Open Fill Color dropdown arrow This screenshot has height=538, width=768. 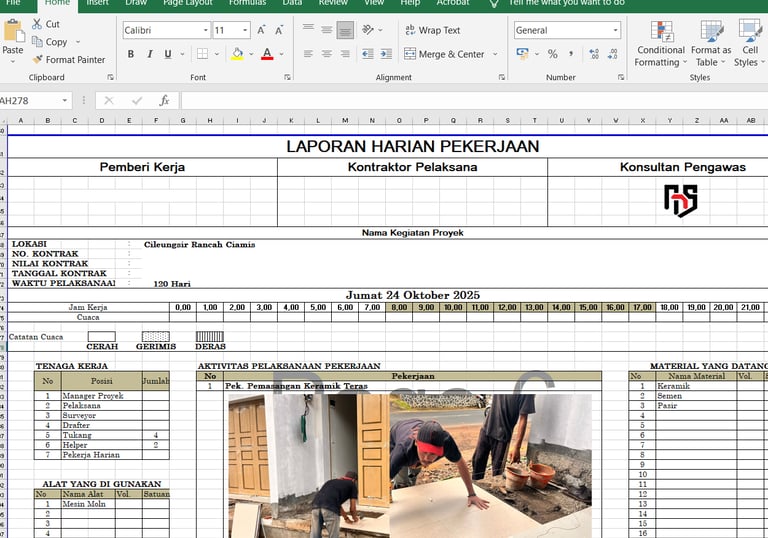[251, 54]
